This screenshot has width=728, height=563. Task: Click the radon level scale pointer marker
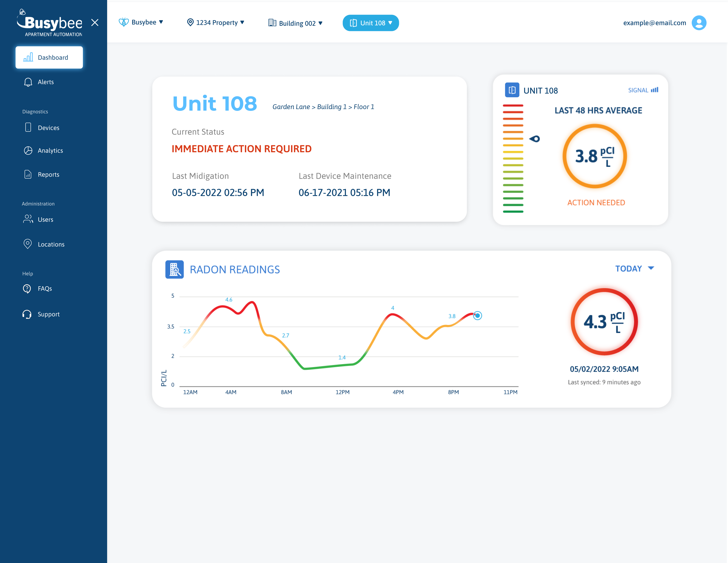535,139
